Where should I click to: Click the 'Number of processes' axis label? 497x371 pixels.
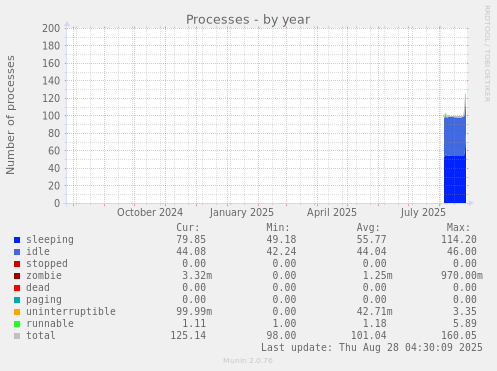[x=10, y=115]
